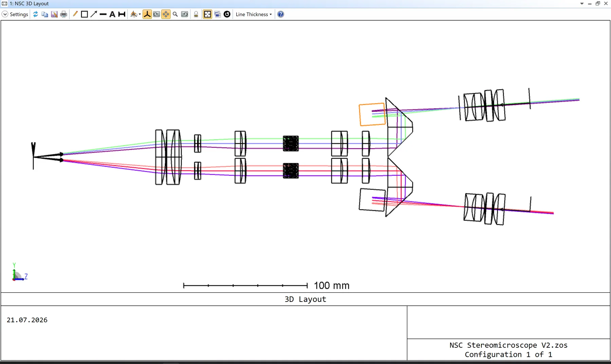Viewport: 611px width, 364px height.
Task: Toggle the highlighted fit-to-window frame icon
Action: 207,14
